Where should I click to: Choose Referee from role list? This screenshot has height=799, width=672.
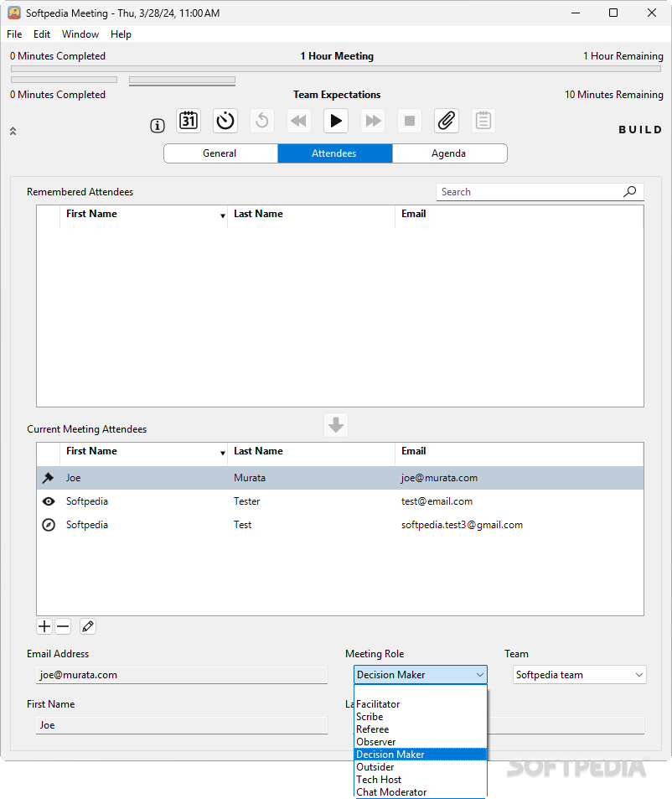[x=421, y=729]
